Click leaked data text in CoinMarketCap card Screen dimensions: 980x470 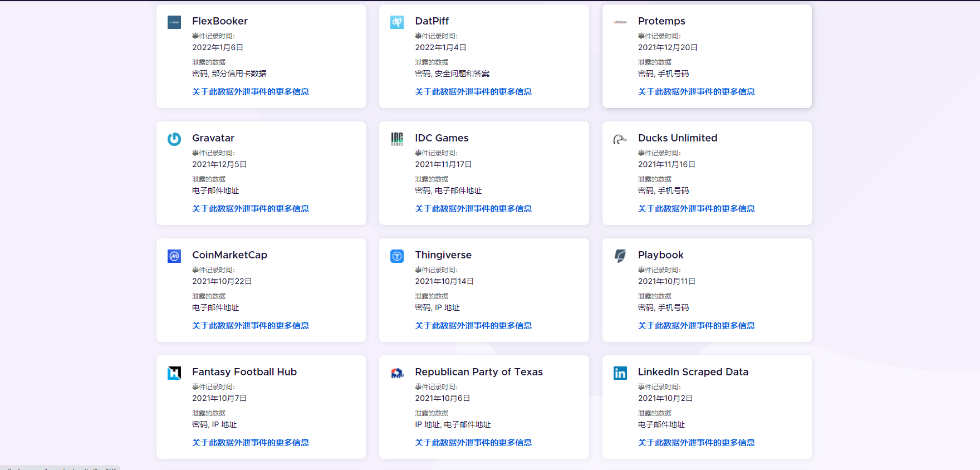click(x=215, y=307)
